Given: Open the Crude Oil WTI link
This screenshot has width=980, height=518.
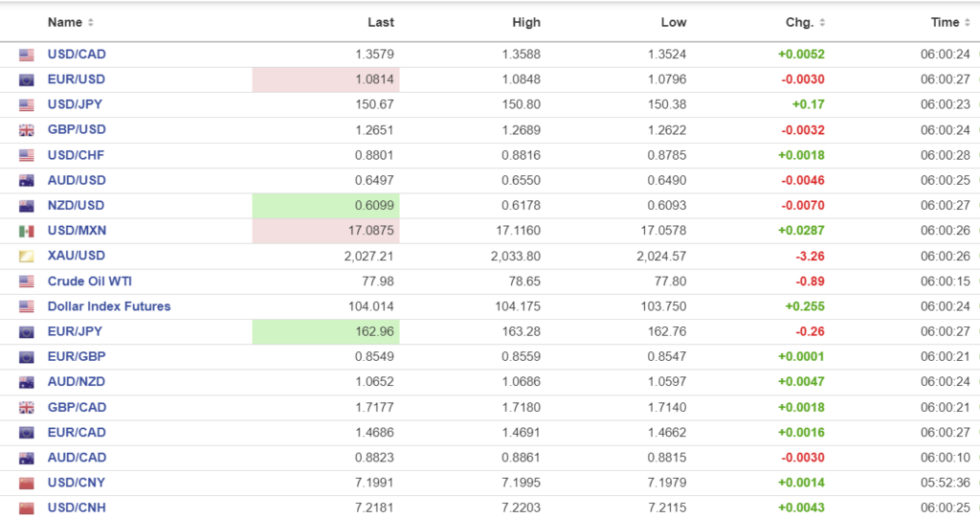Looking at the screenshot, I should [91, 282].
